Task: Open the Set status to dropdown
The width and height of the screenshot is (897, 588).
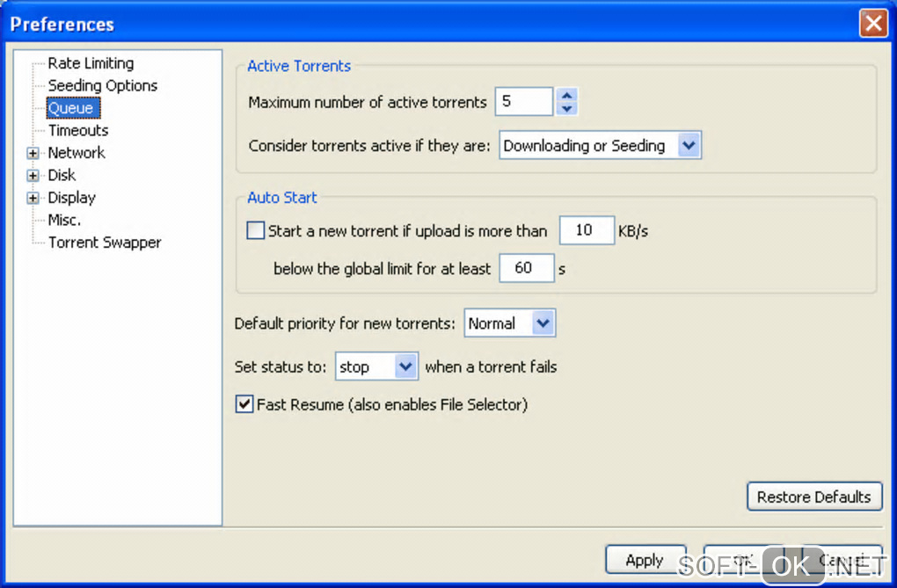Action: (376, 367)
